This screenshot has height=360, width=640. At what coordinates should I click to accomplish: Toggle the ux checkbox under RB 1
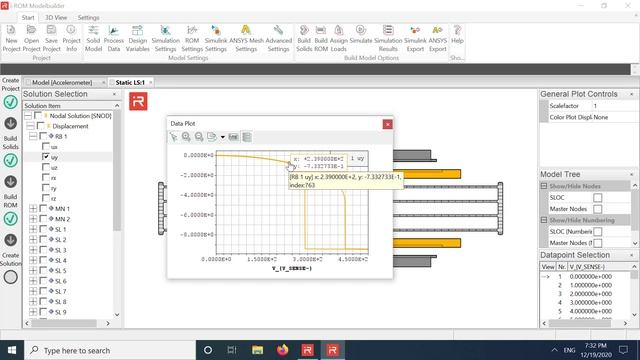[x=46, y=147]
